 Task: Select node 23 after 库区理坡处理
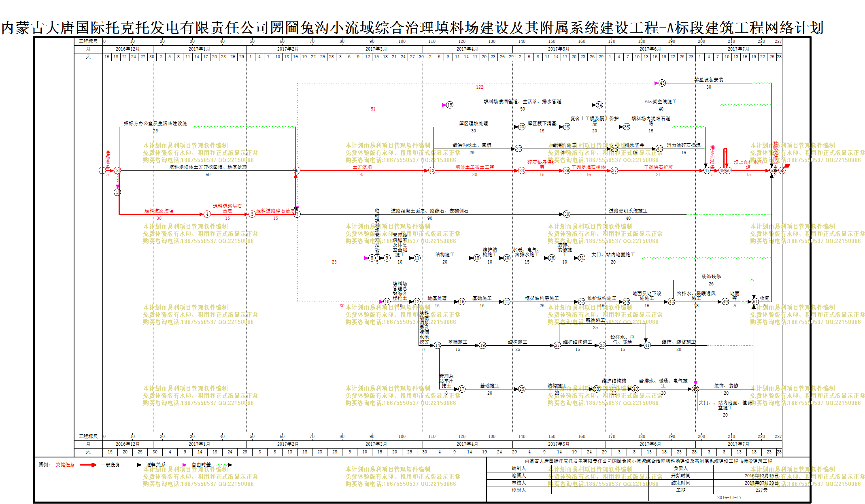tap(521, 127)
